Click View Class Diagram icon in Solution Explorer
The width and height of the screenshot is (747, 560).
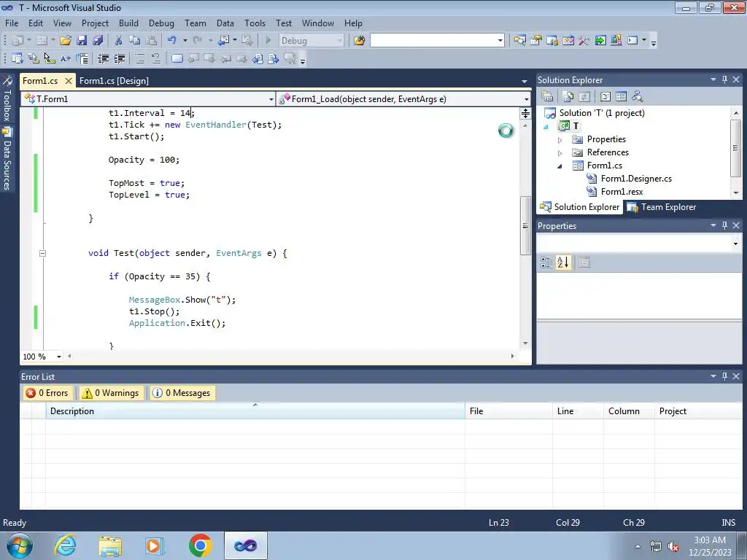click(x=637, y=97)
